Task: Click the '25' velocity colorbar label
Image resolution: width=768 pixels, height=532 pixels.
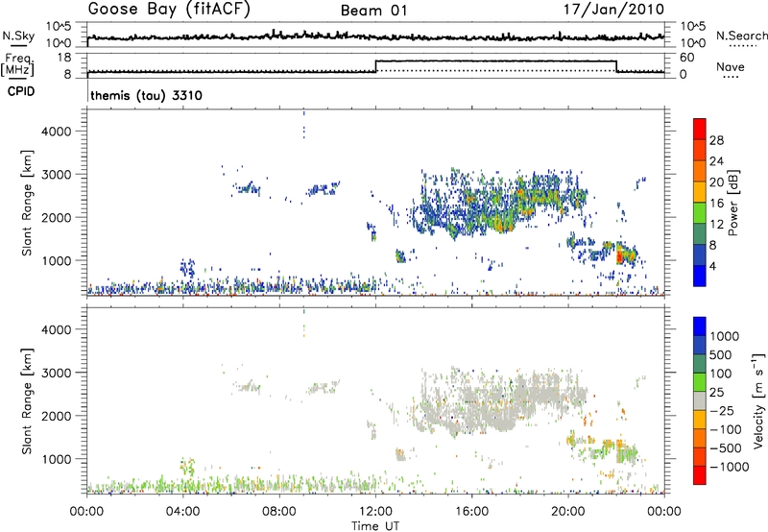Action: click(x=717, y=393)
